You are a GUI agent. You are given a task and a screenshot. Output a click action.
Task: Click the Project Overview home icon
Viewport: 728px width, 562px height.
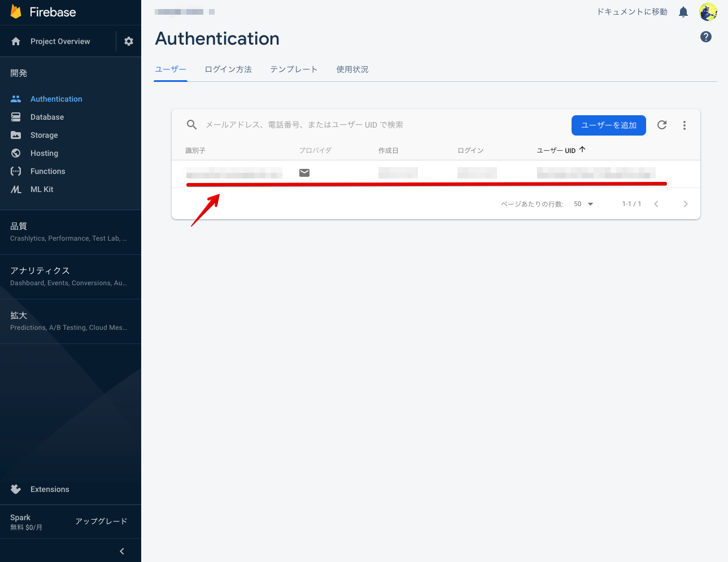pyautogui.click(x=16, y=41)
